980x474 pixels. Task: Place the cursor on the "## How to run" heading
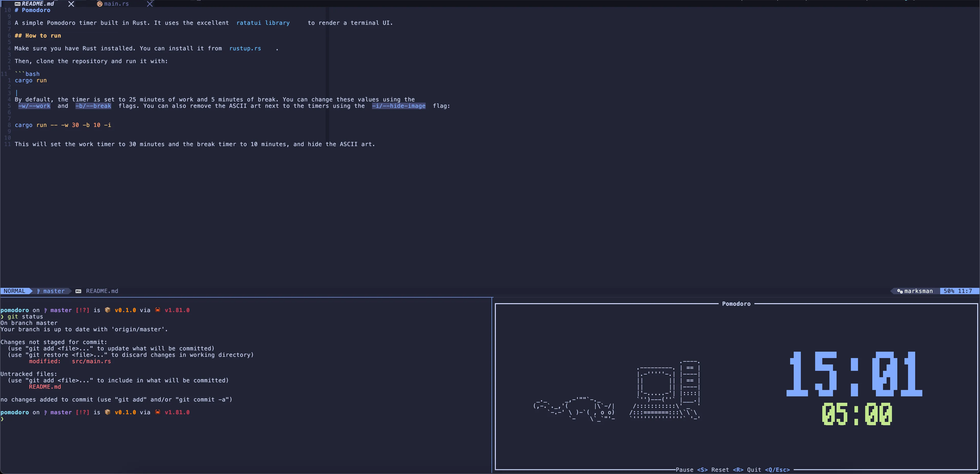point(38,36)
